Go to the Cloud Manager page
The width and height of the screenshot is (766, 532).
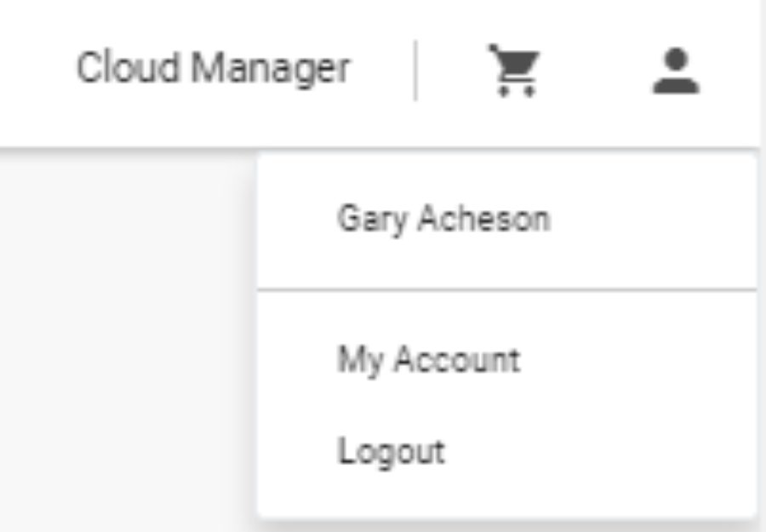coord(214,68)
